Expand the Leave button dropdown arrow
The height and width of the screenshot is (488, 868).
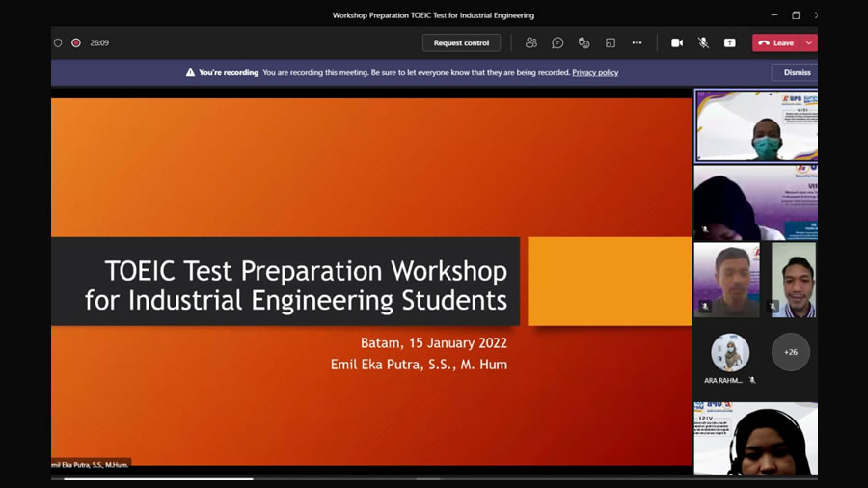809,42
